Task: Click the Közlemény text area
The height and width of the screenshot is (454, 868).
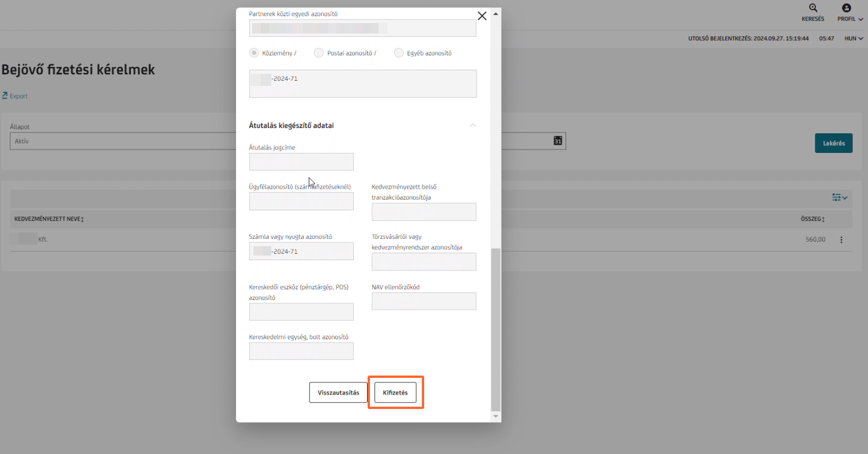Action: [363, 84]
